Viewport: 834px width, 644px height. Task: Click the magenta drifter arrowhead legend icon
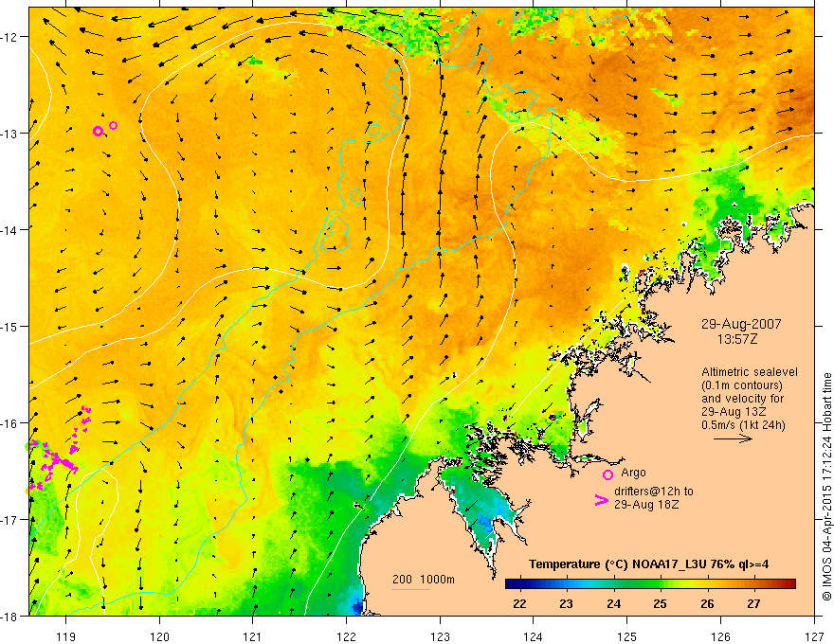tap(601, 500)
